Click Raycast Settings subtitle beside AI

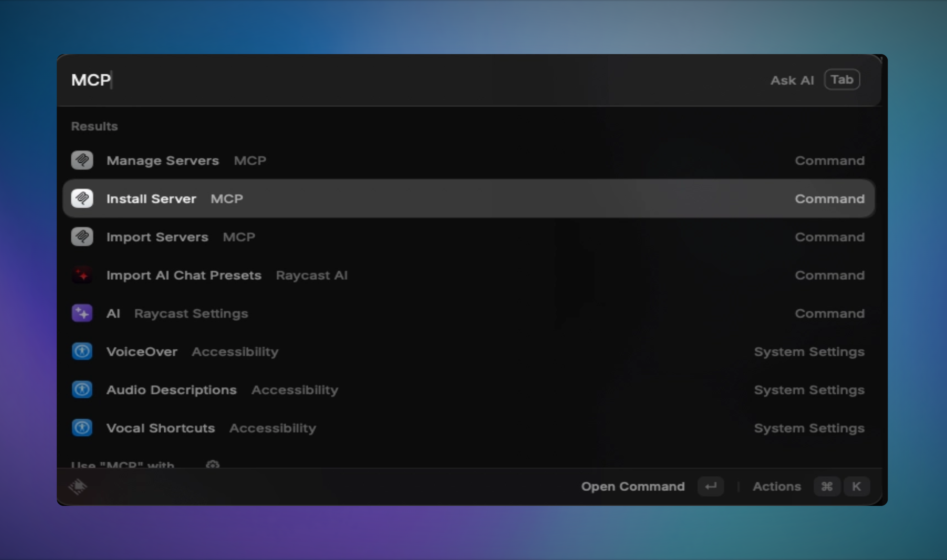tap(191, 313)
